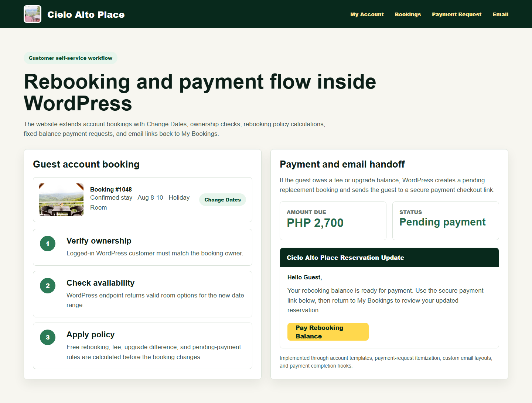Click the step 3 circle badge
Screen dimensions: 532x403
pos(48,337)
